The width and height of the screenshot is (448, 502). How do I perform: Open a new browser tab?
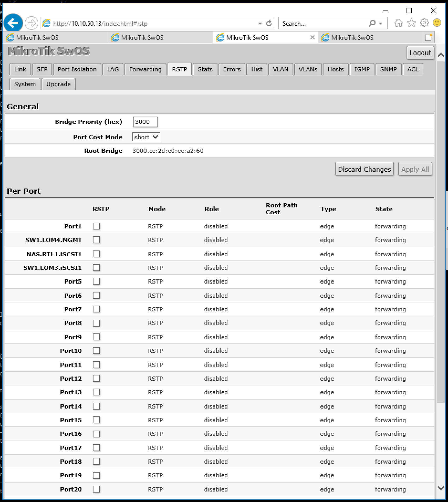click(x=429, y=37)
